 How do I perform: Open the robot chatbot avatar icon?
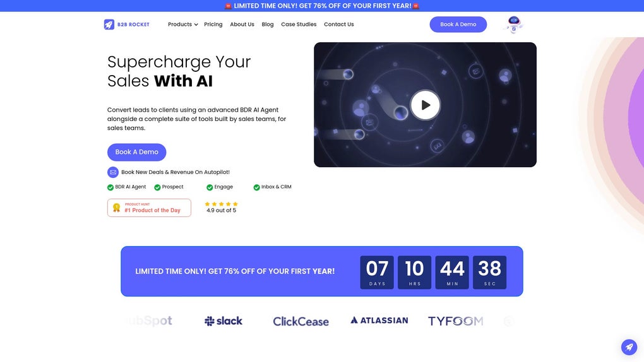[x=514, y=25]
